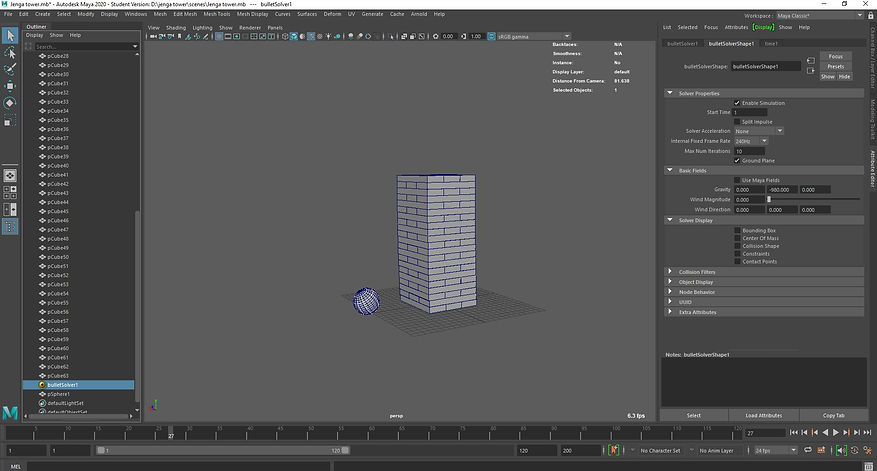Switch to bulletSolver1 tab

point(682,44)
